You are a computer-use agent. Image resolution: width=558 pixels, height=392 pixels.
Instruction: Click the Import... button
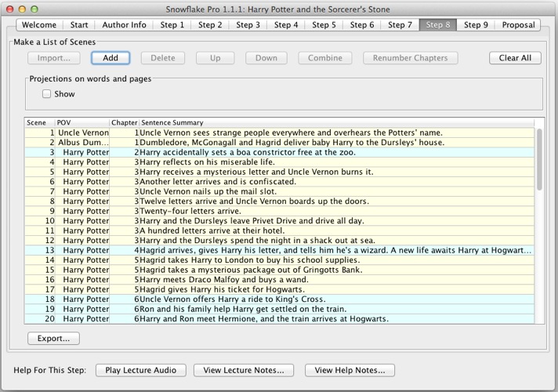click(x=54, y=58)
